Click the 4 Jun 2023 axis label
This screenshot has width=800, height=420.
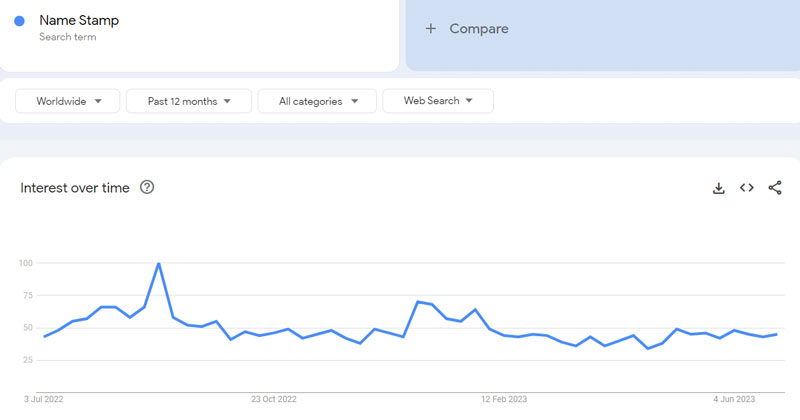(734, 398)
